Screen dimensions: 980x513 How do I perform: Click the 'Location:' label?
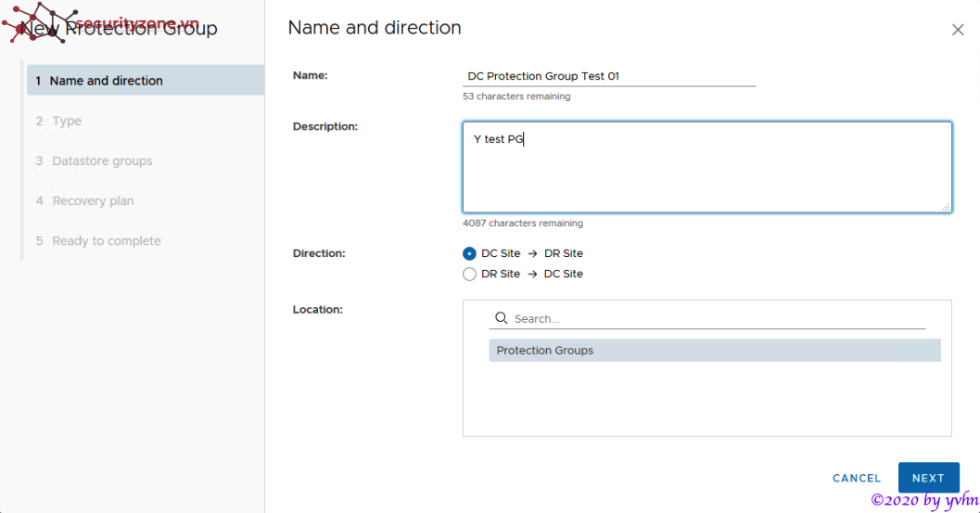pyautogui.click(x=317, y=310)
